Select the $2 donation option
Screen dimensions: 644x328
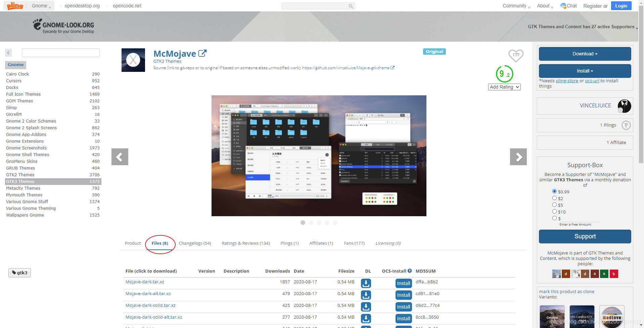point(554,198)
